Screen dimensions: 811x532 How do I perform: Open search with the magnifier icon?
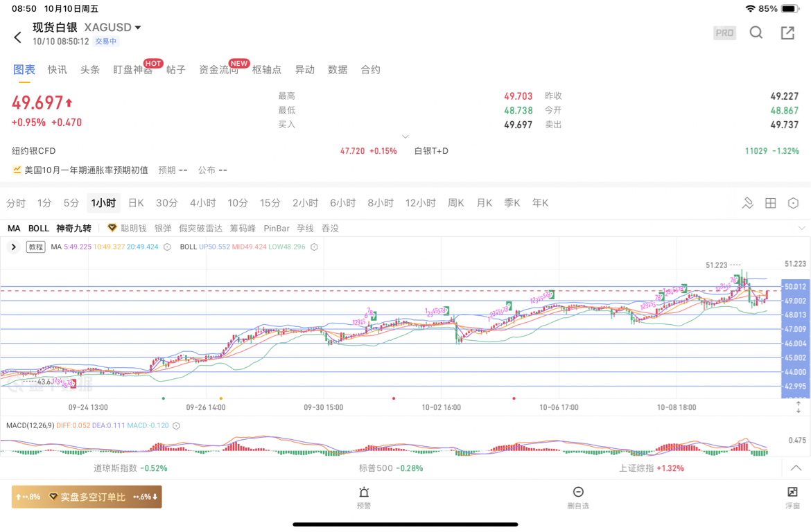click(x=756, y=33)
